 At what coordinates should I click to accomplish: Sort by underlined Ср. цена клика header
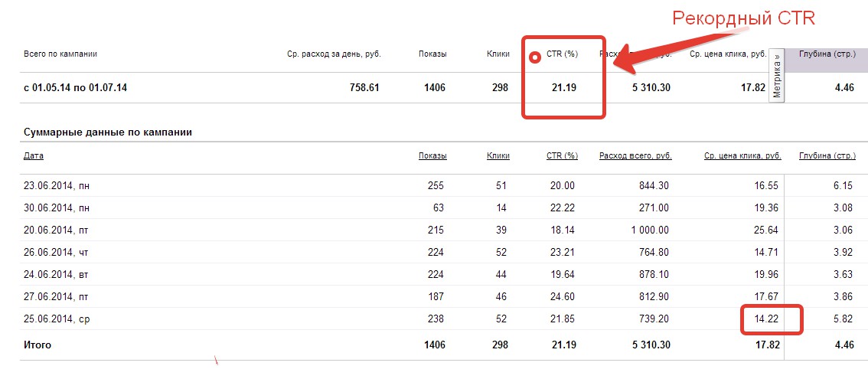[742, 155]
